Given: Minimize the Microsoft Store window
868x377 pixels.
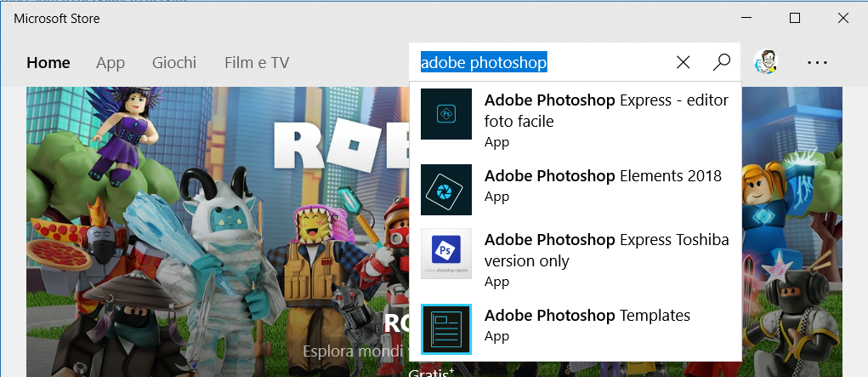Looking at the screenshot, I should [x=747, y=18].
